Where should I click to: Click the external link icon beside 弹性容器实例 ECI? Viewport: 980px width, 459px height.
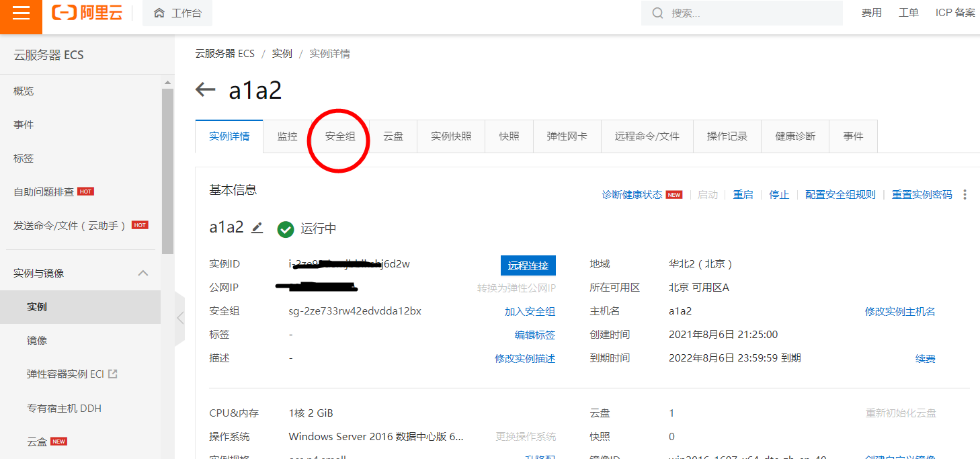pyautogui.click(x=113, y=374)
